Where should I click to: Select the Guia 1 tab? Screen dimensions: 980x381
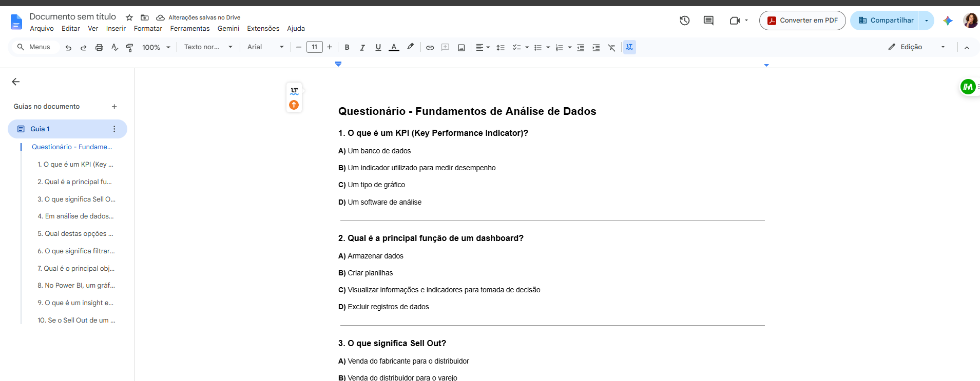67,129
